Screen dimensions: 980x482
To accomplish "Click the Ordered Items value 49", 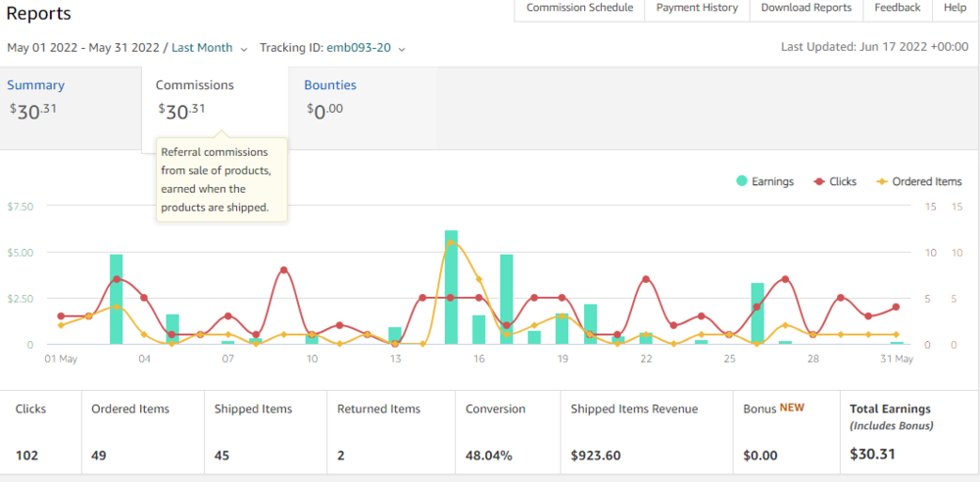I will coord(99,456).
